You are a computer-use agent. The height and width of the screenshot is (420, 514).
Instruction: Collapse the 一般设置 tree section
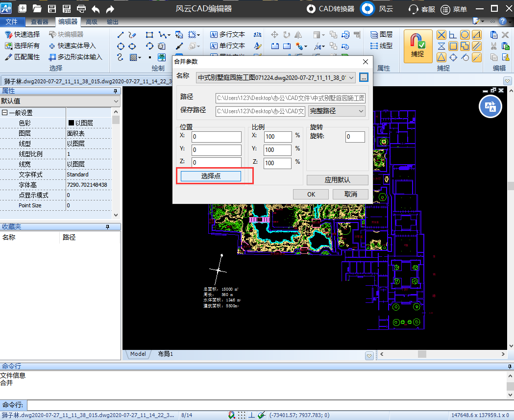pos(4,113)
